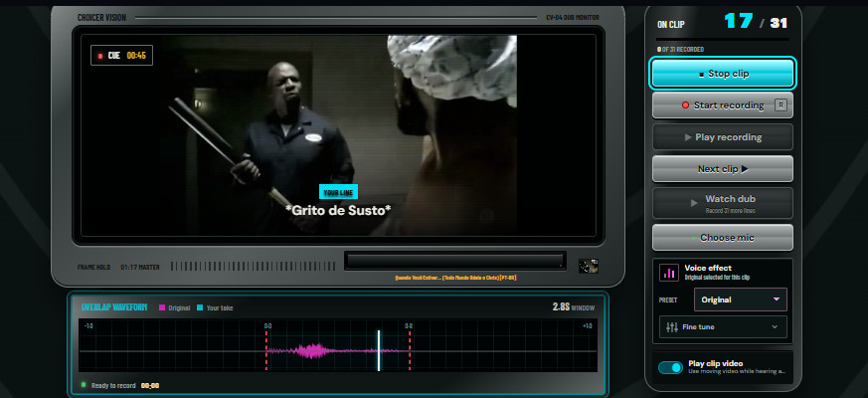This screenshot has height=398, width=868.
Task: Start recording your take
Action: tap(723, 105)
